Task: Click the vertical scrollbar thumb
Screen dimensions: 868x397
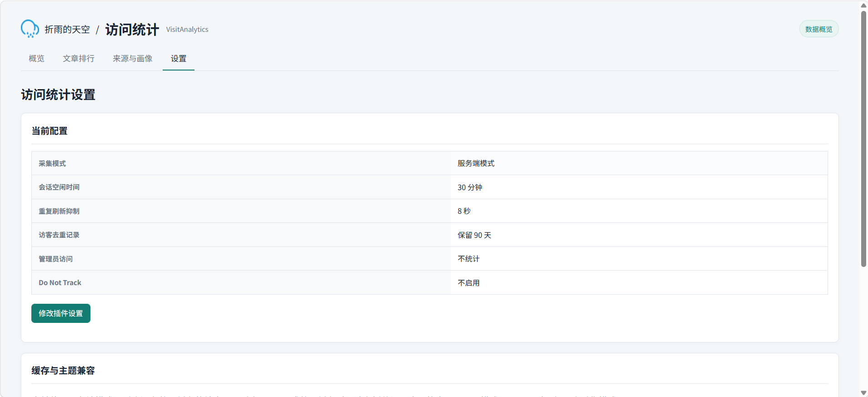Action: click(x=863, y=139)
